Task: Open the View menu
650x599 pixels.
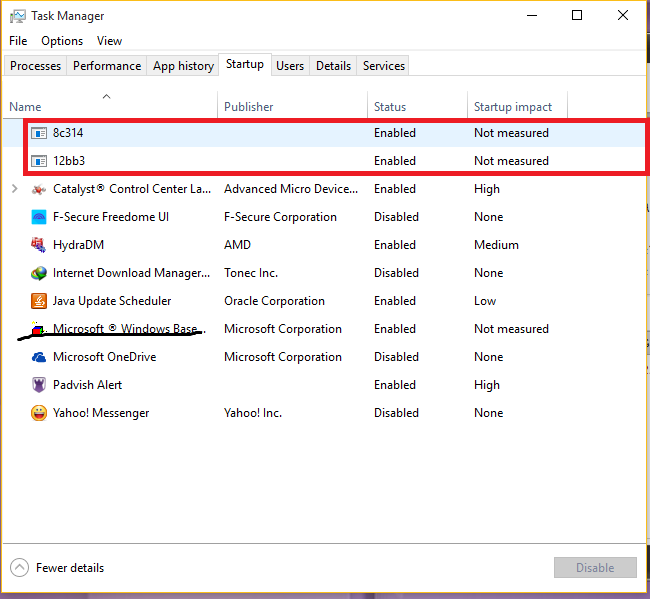Action: [x=109, y=41]
